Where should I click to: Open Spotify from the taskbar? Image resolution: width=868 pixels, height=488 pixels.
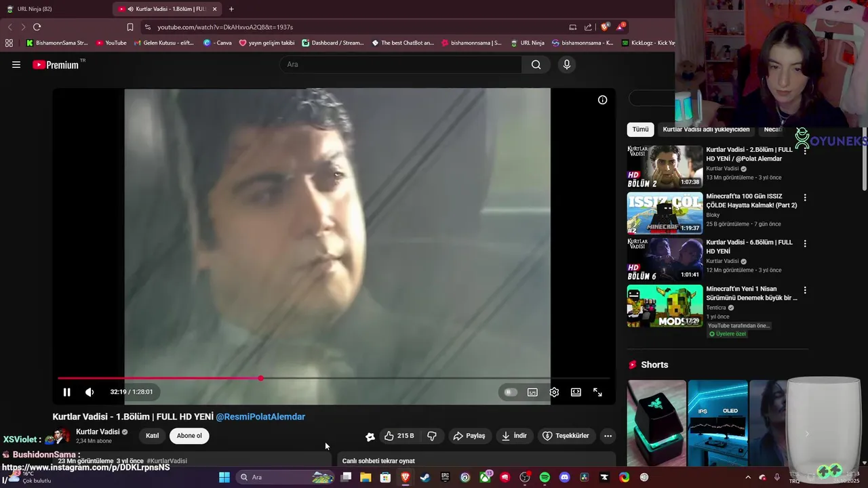(545, 477)
